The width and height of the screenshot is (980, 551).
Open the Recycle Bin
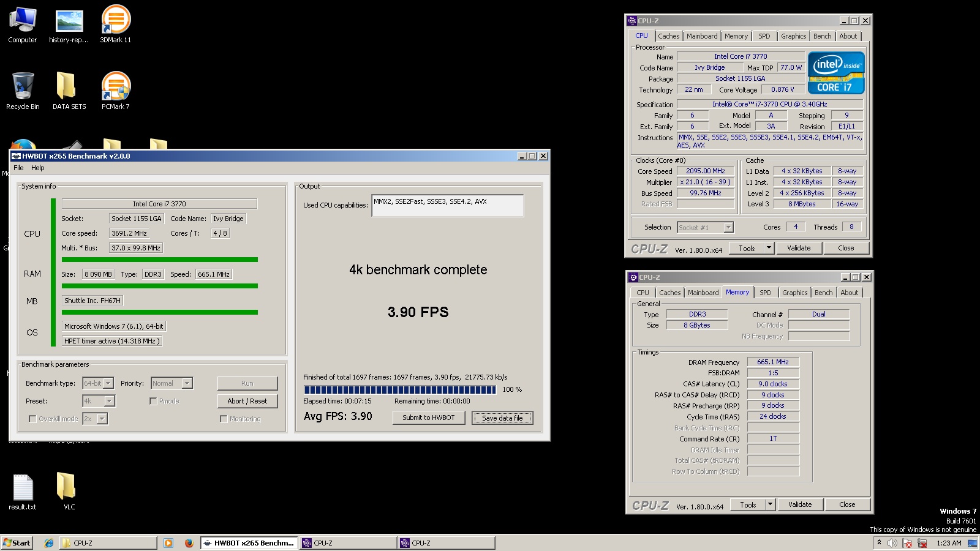23,92
